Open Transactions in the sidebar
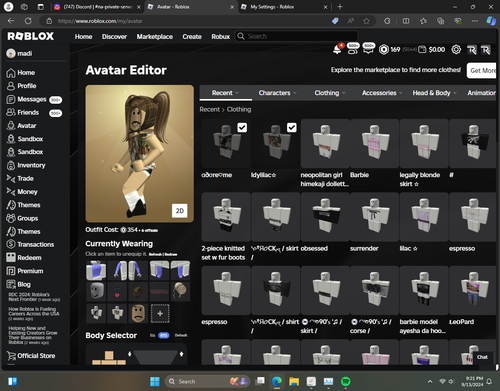 (x=30, y=244)
